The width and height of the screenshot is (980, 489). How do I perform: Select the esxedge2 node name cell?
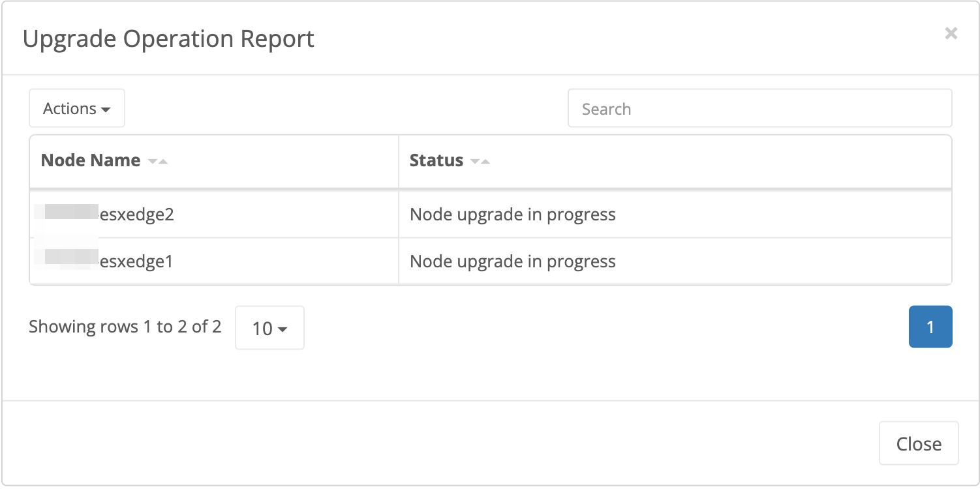pos(136,215)
